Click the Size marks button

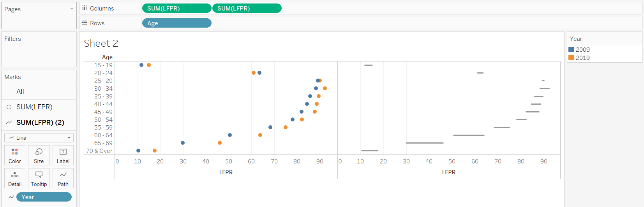click(x=39, y=155)
